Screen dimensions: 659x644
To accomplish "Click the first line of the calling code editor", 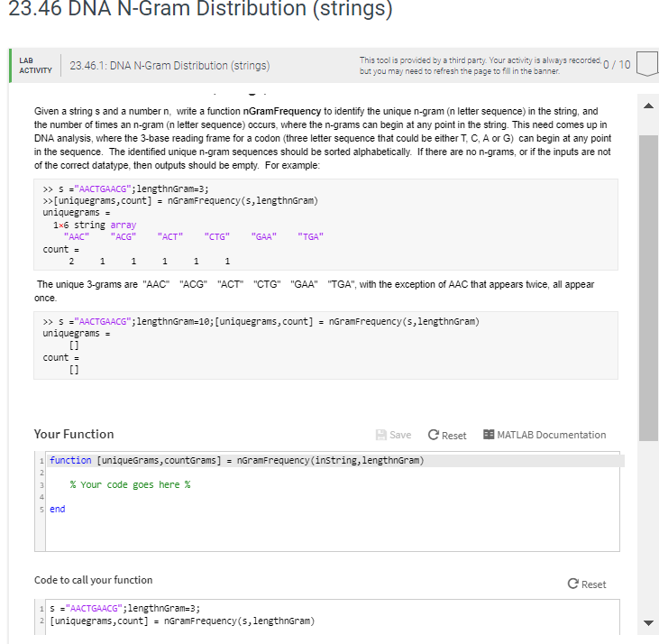I will 124,608.
